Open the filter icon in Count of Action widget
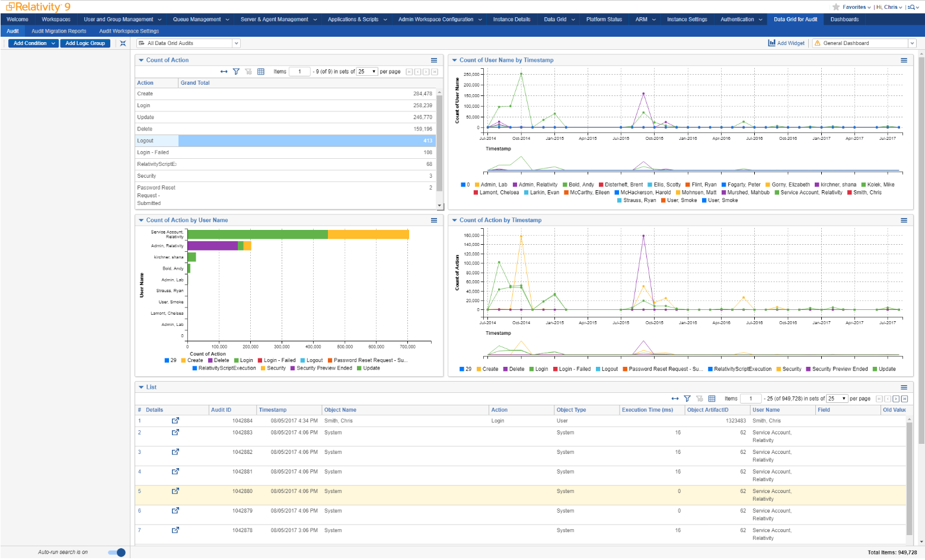925x560 pixels. [236, 71]
